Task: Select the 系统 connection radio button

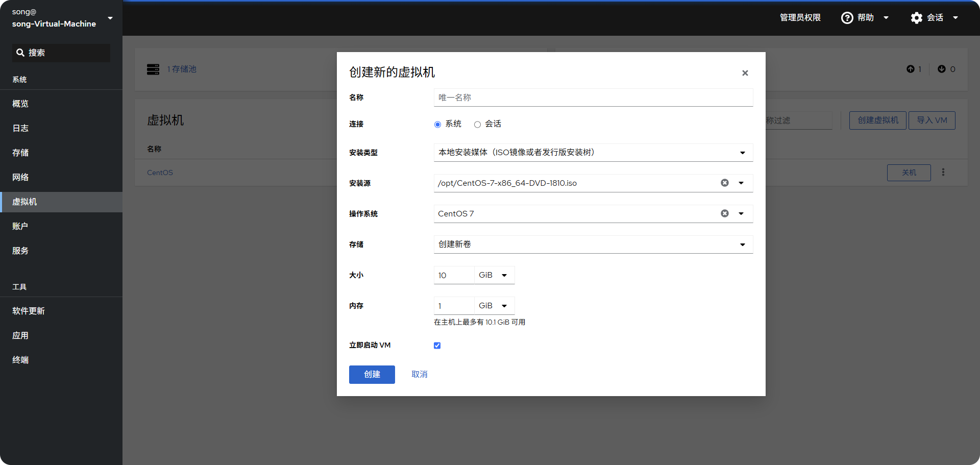Action: [437, 125]
